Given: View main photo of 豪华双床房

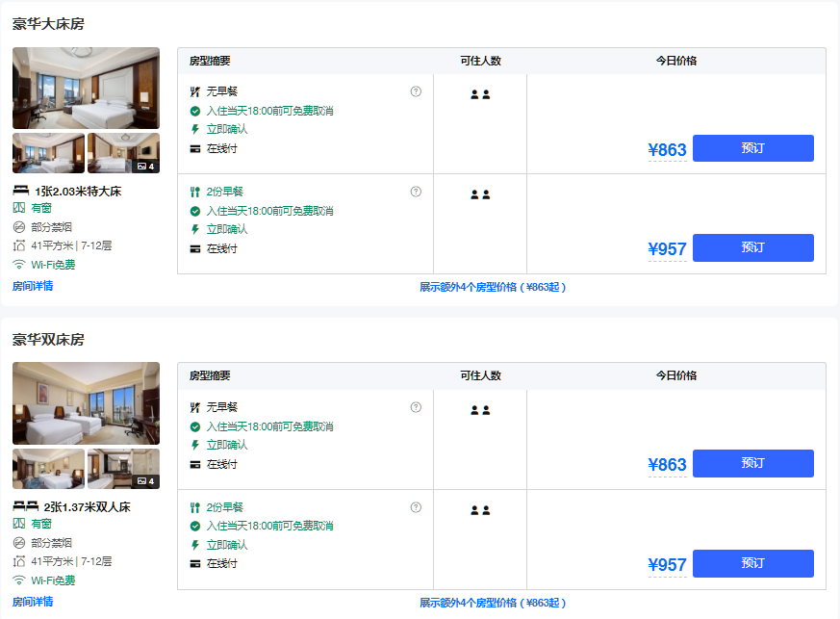Looking at the screenshot, I should coord(86,403).
